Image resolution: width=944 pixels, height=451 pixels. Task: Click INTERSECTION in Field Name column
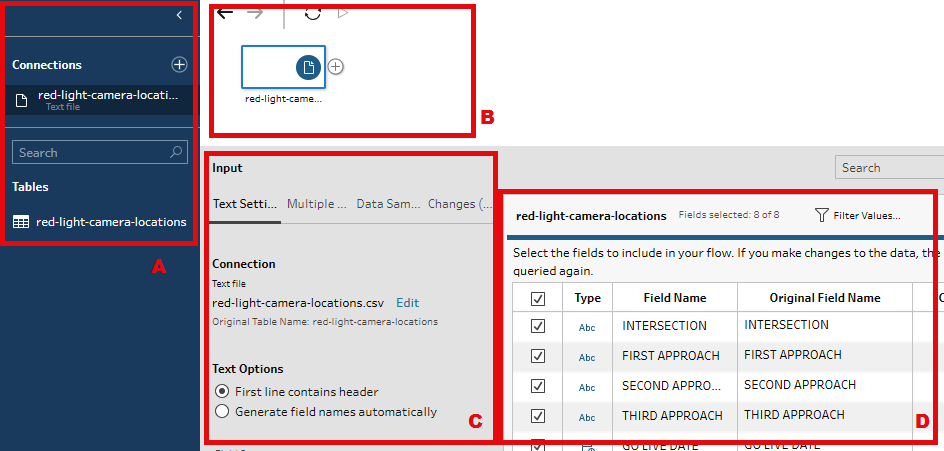[x=664, y=326]
